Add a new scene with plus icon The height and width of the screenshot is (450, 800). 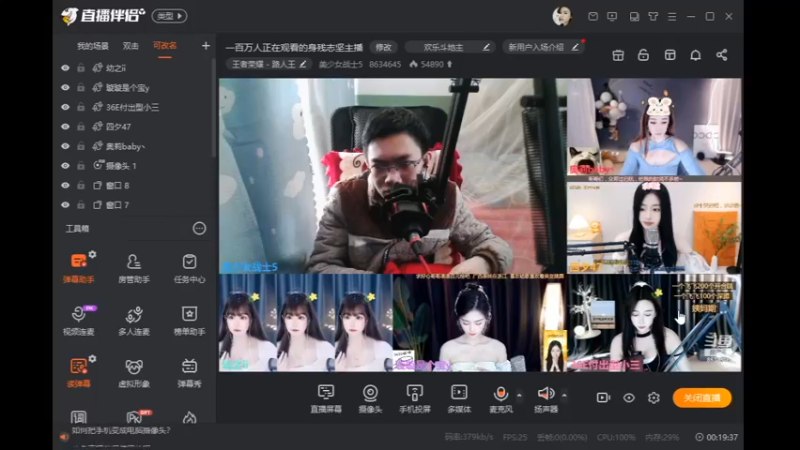[x=206, y=46]
